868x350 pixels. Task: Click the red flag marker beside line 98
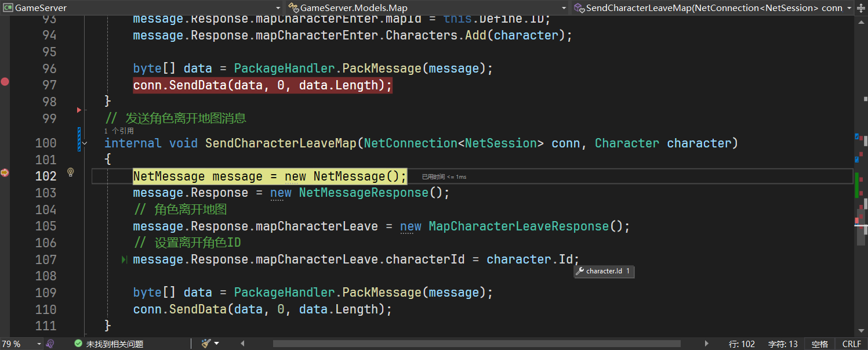79,110
